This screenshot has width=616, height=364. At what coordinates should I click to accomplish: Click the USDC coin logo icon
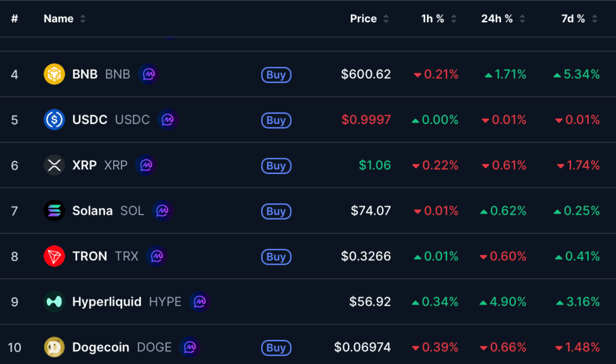pos(54,120)
